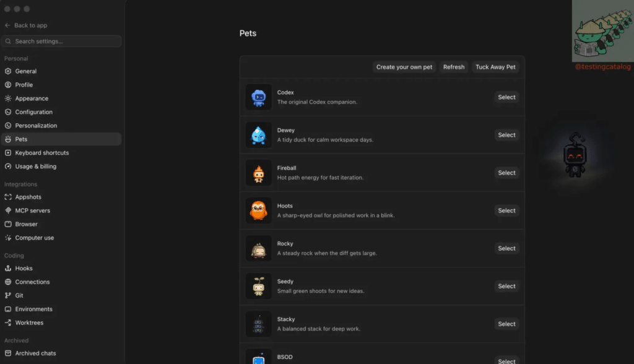Select the Dewey pet
Screen dimensions: 634x364
(506, 135)
